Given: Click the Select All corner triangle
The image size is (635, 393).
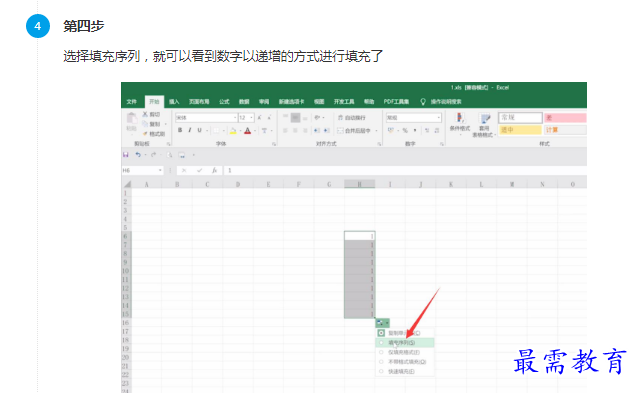Looking at the screenshot, I should click(x=127, y=184).
